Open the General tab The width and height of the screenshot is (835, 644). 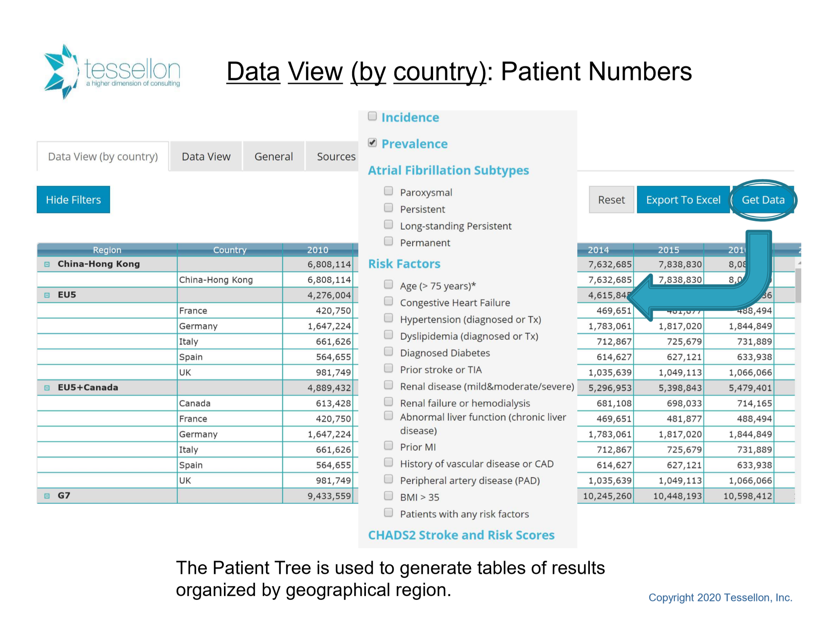pos(274,157)
